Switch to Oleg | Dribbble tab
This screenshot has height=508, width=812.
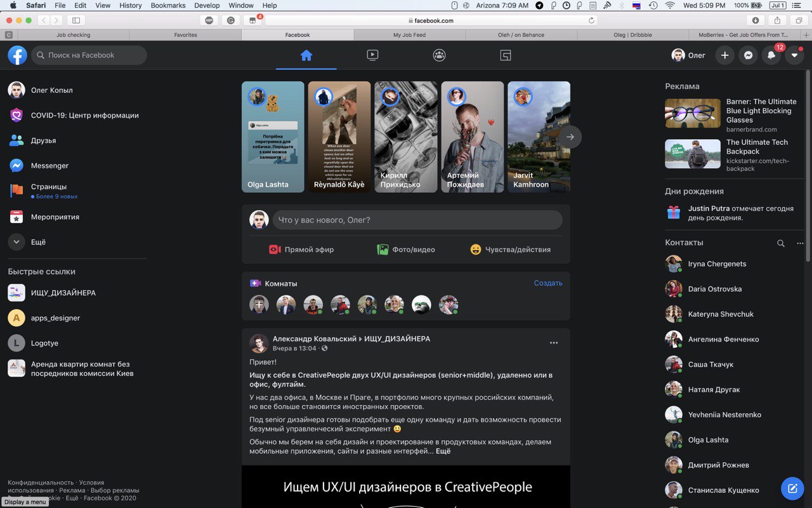[633, 35]
